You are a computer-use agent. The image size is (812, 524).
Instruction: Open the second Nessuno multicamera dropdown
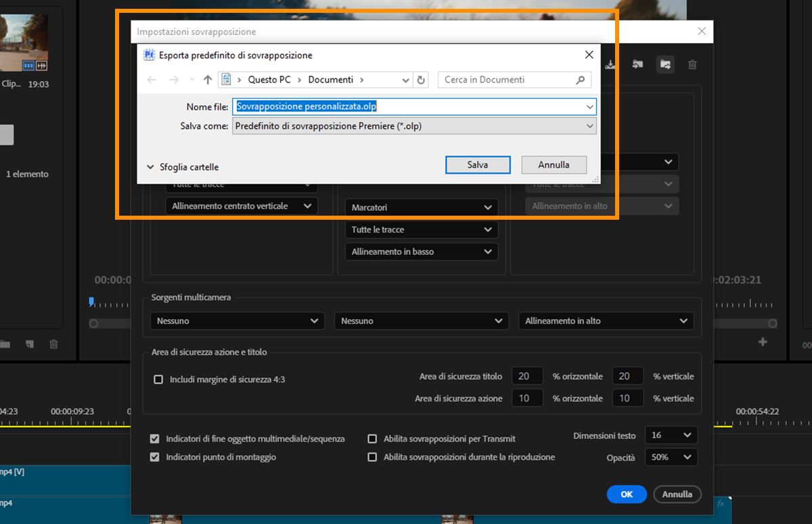click(x=421, y=321)
